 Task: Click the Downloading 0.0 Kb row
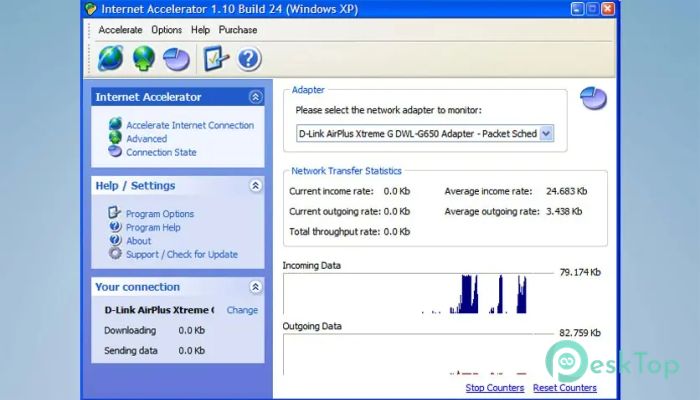click(154, 330)
